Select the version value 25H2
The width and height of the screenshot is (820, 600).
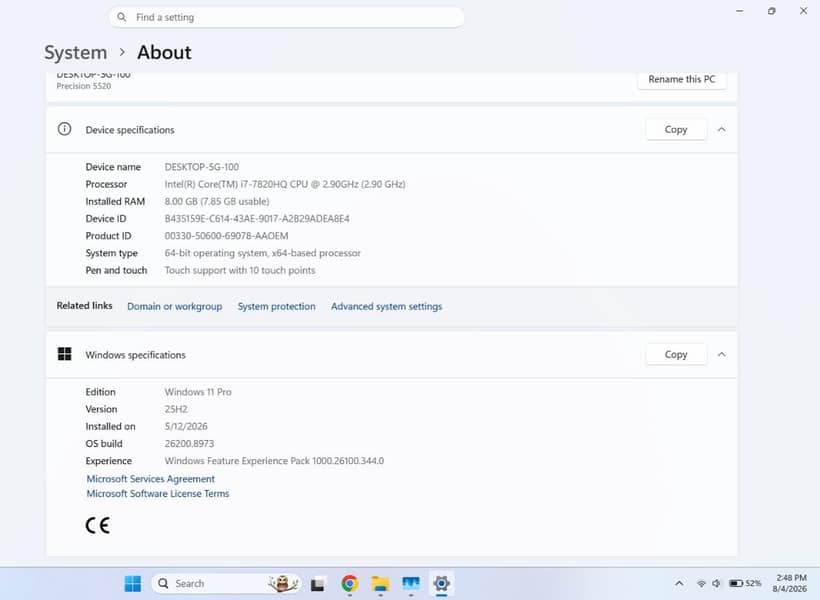click(176, 409)
